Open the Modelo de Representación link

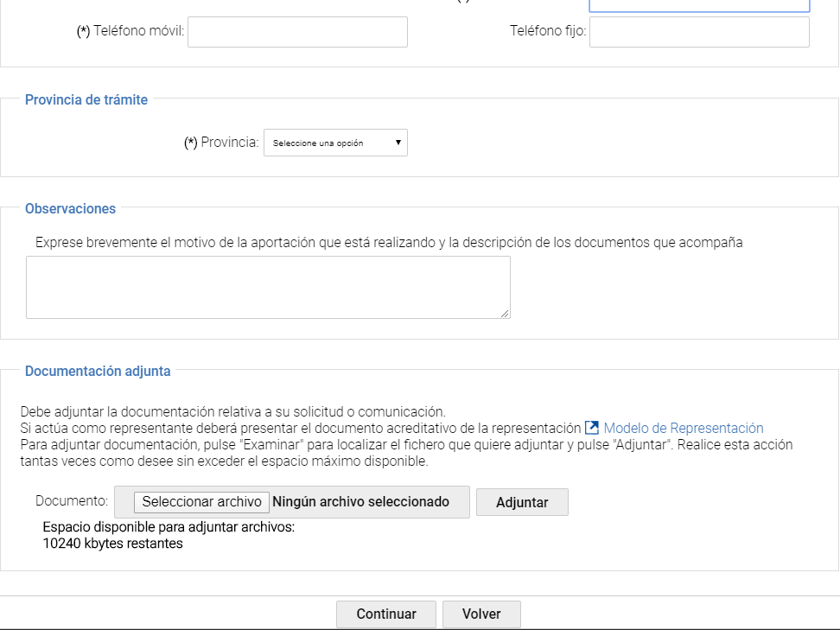click(x=683, y=428)
